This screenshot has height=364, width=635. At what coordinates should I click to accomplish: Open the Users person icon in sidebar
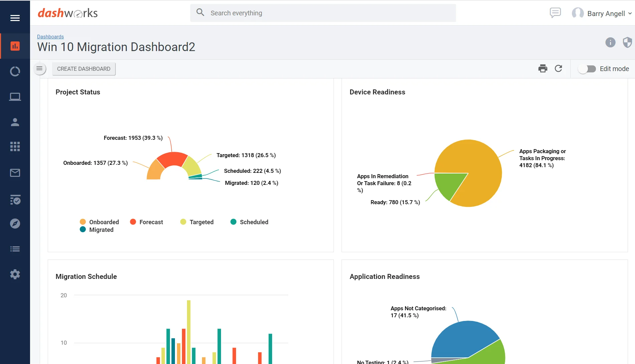15,122
